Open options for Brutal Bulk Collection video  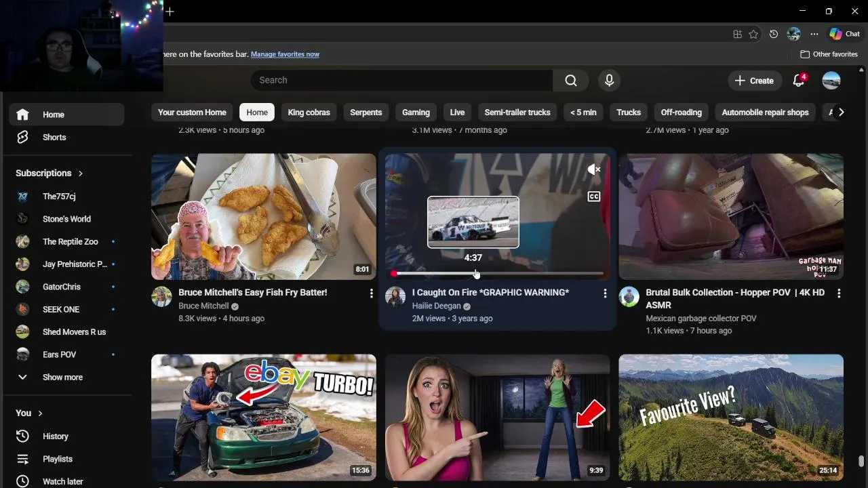(839, 293)
